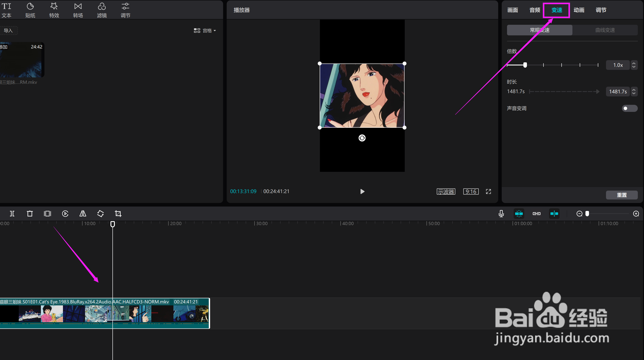Click the delete trash icon in timeline toolbar
Screen dimensions: 644x360
click(30, 214)
